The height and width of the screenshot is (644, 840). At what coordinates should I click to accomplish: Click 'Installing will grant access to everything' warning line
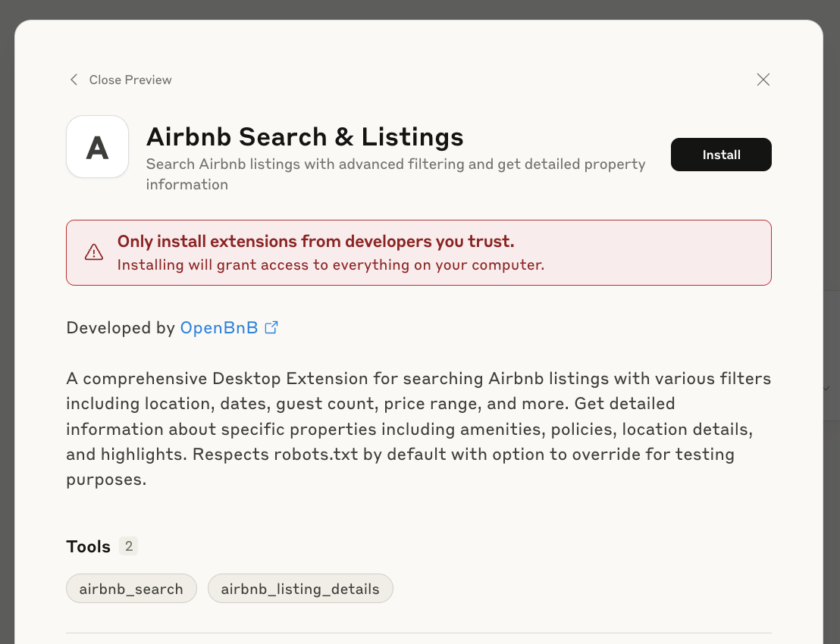pos(331,265)
